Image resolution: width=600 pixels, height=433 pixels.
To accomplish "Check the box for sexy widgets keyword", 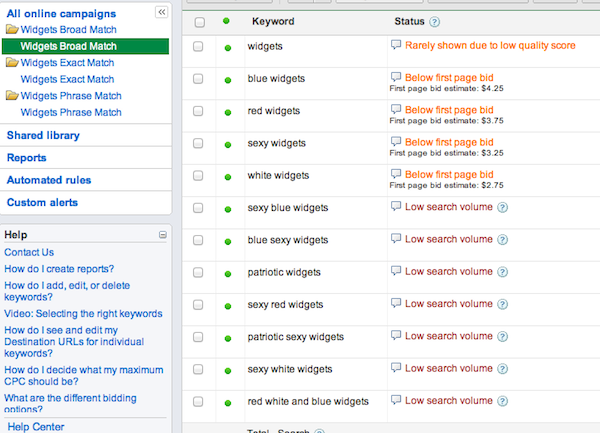I will 198,143.
